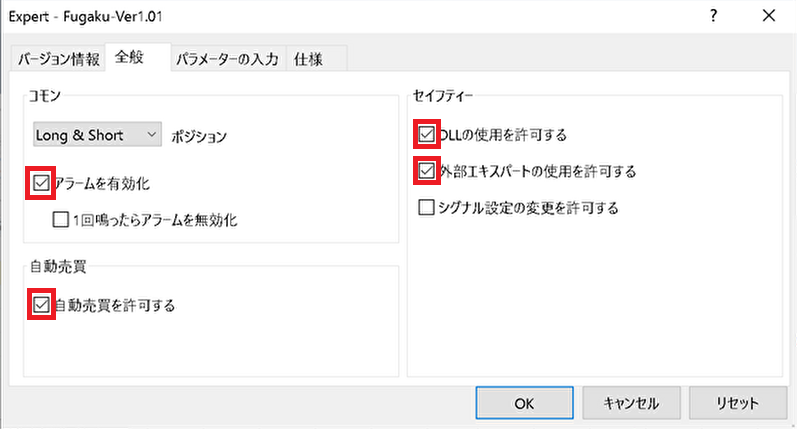797x429 pixels.
Task: Enable 1回鳴ったらアラームを無効化 checkbox
Action: coord(61,217)
